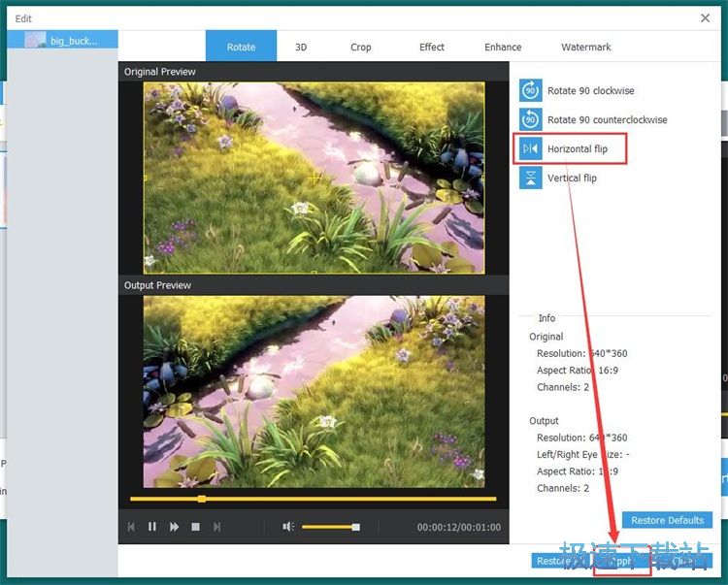Switch to the Effect tab
Screen dimensions: 728x585
(x=432, y=47)
